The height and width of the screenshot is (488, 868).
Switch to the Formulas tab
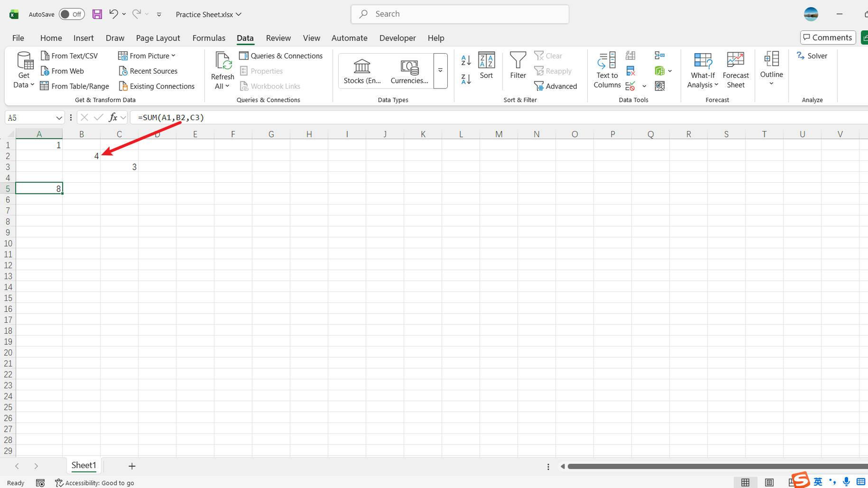(209, 37)
